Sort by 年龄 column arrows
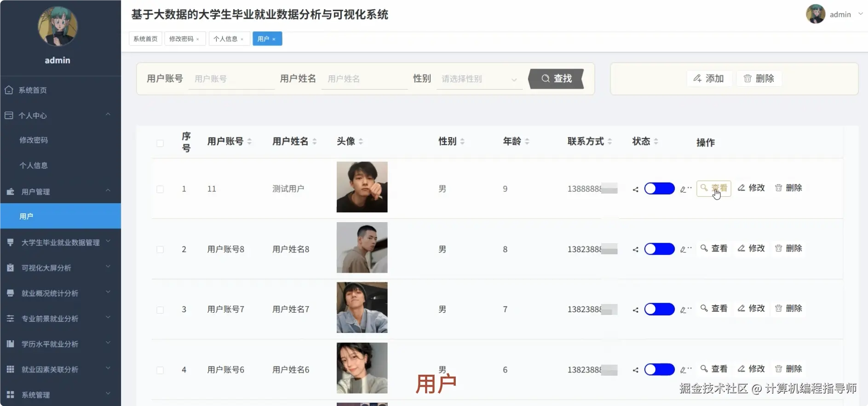 [527, 142]
